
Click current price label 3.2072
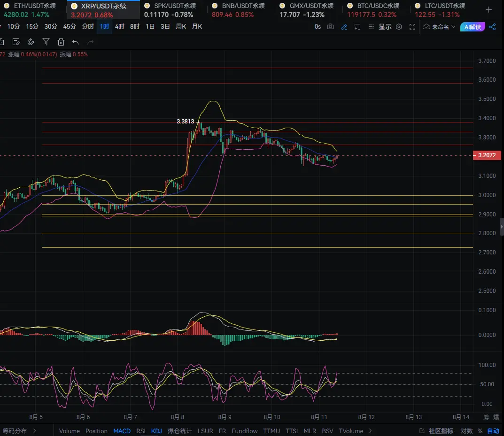coord(487,155)
